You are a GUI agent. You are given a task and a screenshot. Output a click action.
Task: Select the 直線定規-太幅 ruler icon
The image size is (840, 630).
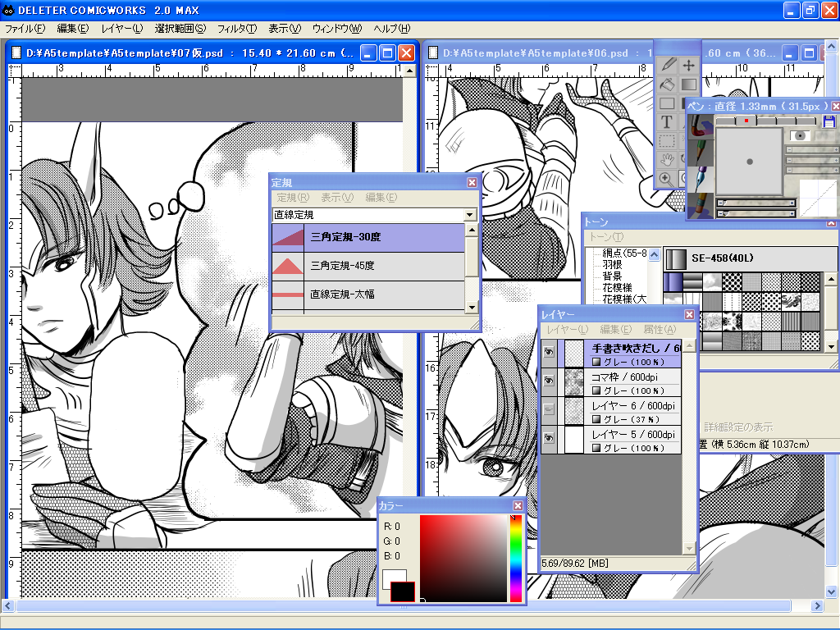(288, 294)
